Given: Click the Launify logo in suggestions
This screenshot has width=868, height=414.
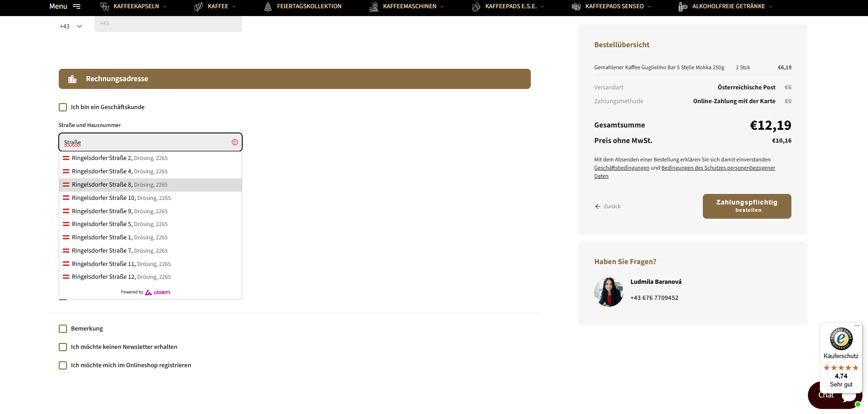Looking at the screenshot, I should [158, 292].
